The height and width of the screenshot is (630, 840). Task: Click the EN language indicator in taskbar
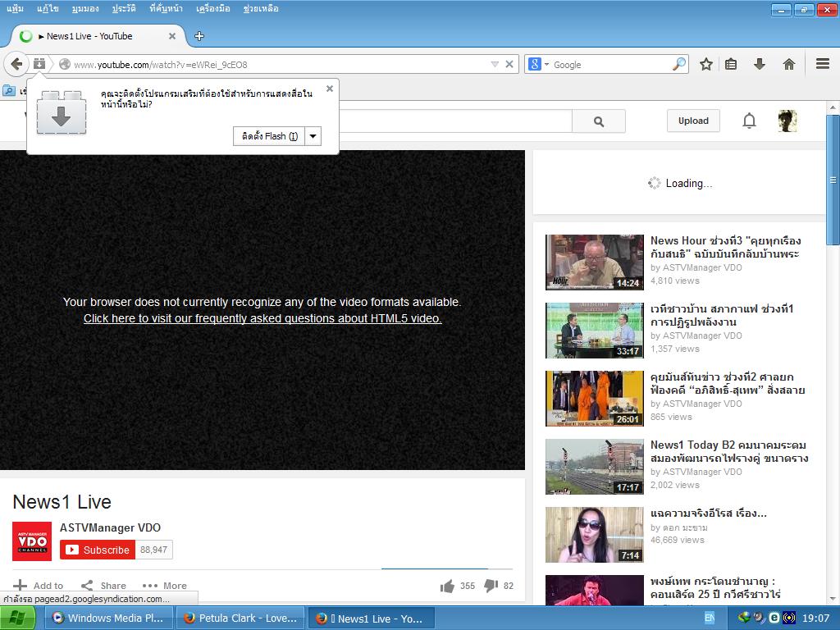[710, 619]
